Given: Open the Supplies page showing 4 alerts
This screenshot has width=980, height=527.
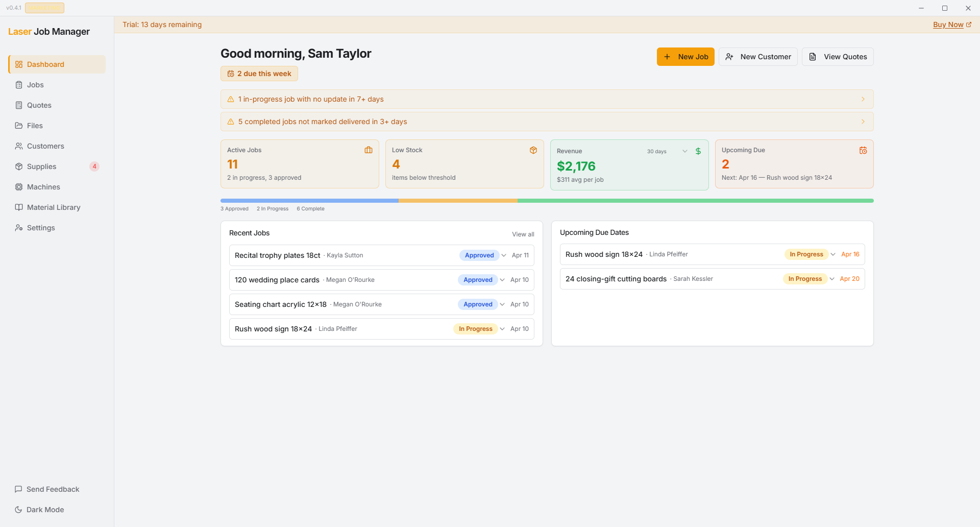Looking at the screenshot, I should click(42, 166).
